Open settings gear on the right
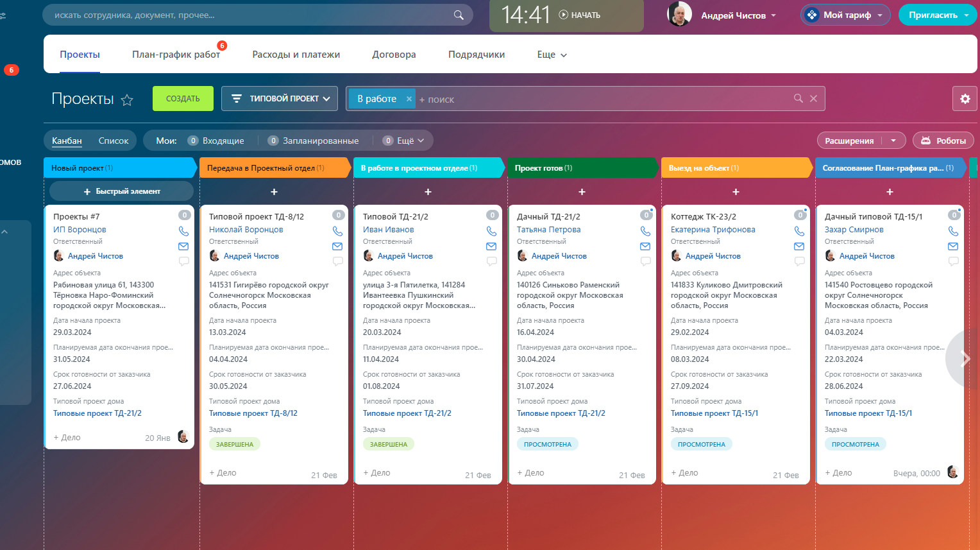This screenshot has height=550, width=980. (x=965, y=99)
